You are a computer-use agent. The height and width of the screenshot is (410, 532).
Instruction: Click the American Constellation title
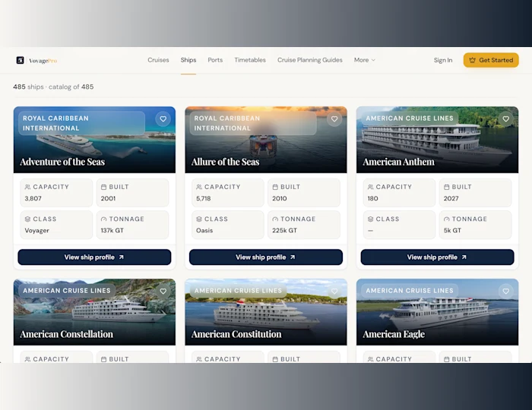[66, 334]
